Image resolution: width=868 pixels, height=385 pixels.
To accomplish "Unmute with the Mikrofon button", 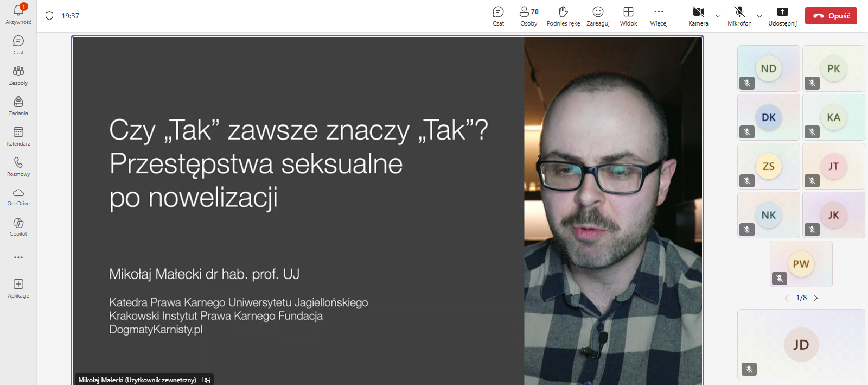I will [739, 16].
